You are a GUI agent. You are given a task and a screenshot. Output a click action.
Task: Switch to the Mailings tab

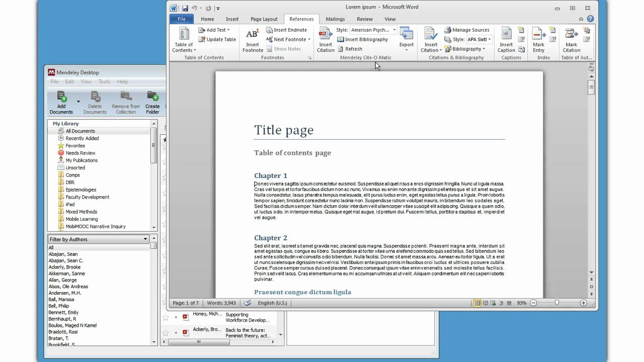pyautogui.click(x=335, y=19)
